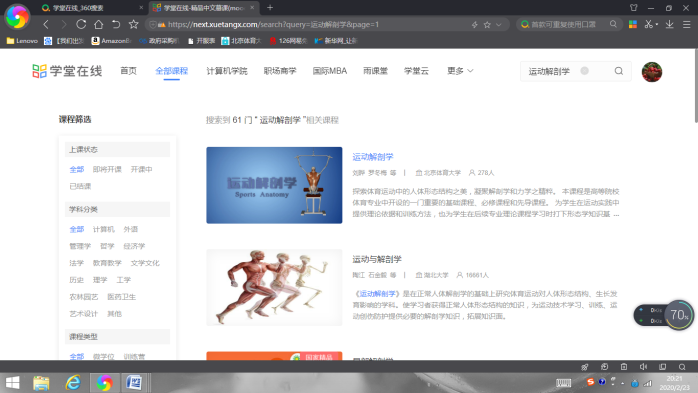Clear search text with the gray circle button
Screen dimensions: 698x393
584,71
